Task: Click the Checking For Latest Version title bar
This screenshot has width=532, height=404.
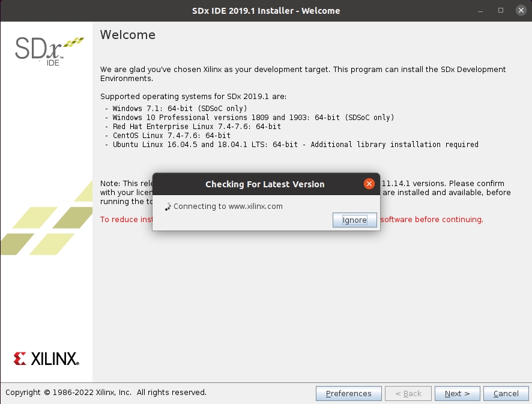Action: pyautogui.click(x=264, y=184)
